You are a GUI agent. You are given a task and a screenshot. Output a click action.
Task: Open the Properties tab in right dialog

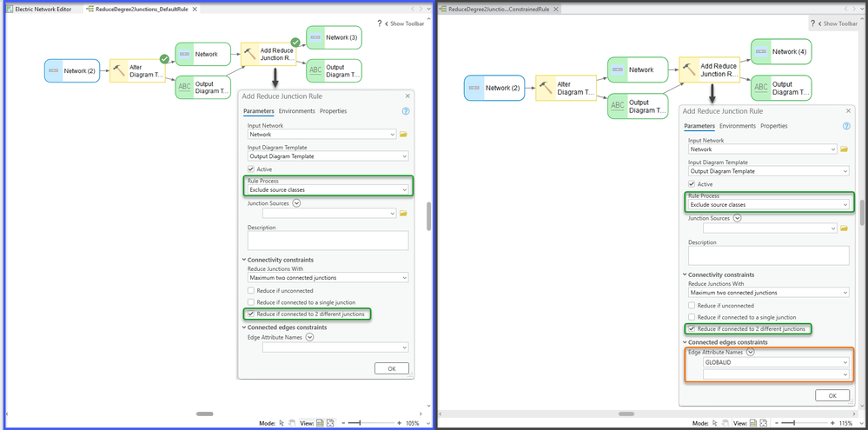point(774,126)
